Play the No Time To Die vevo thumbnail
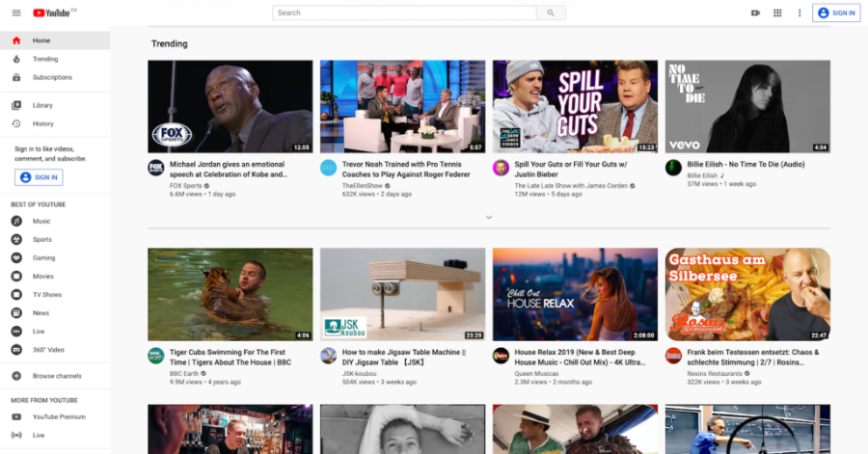 [747, 107]
